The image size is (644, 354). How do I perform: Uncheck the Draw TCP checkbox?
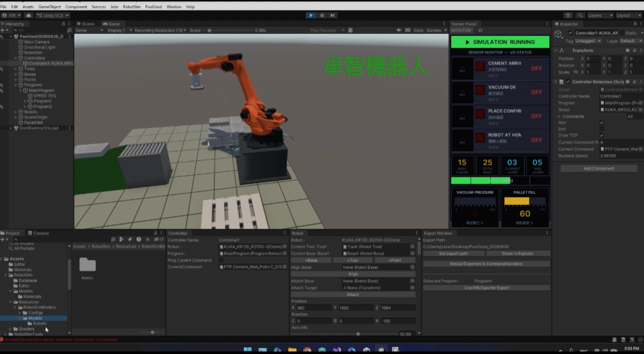[x=602, y=135]
